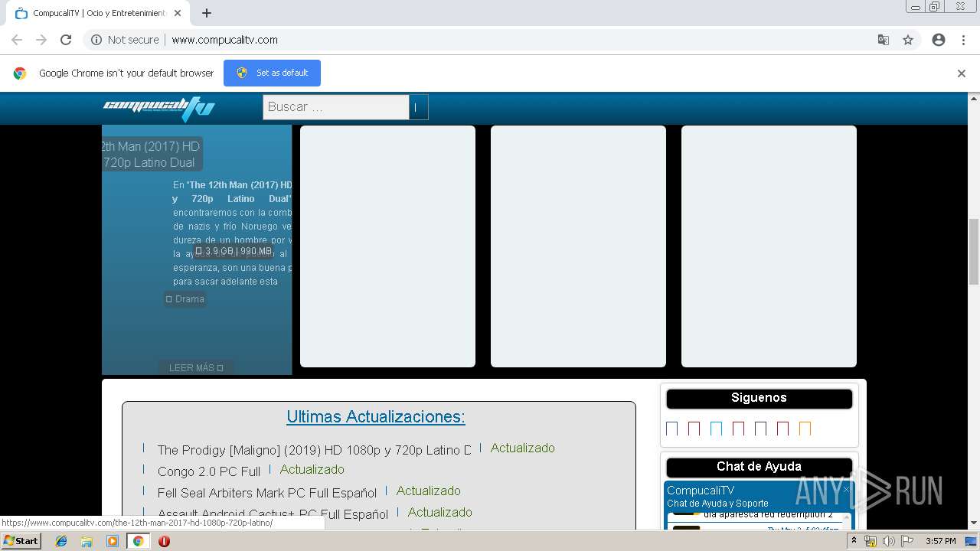Open the Windows Start menu

point(21,540)
